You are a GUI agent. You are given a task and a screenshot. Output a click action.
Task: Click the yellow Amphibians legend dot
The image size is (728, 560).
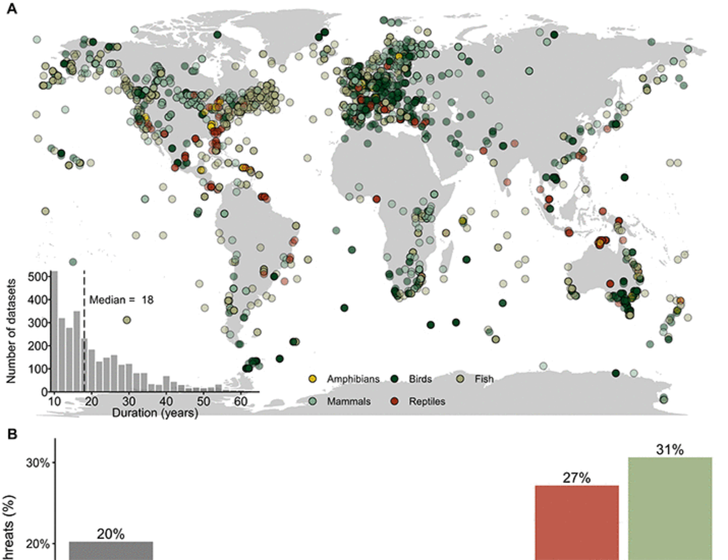(312, 379)
